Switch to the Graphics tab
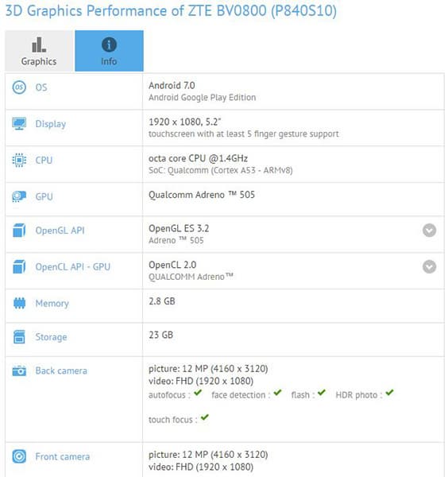 point(39,51)
